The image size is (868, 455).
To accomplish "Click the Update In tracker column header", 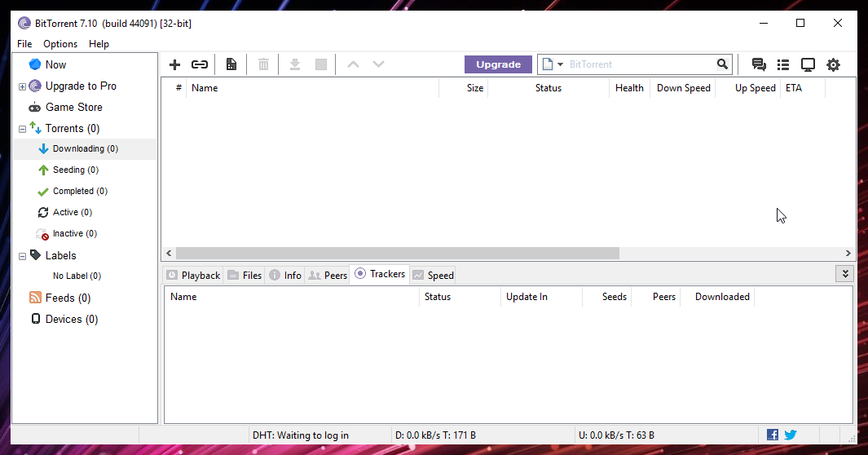I will point(541,297).
